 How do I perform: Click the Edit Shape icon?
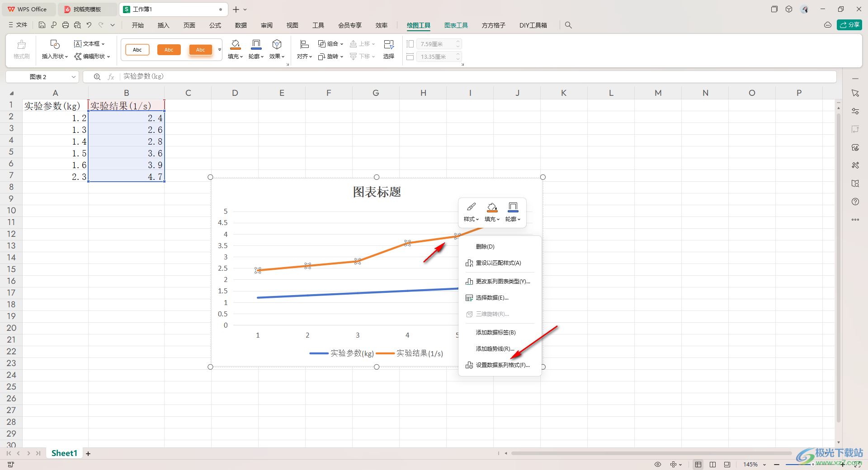pyautogui.click(x=78, y=56)
